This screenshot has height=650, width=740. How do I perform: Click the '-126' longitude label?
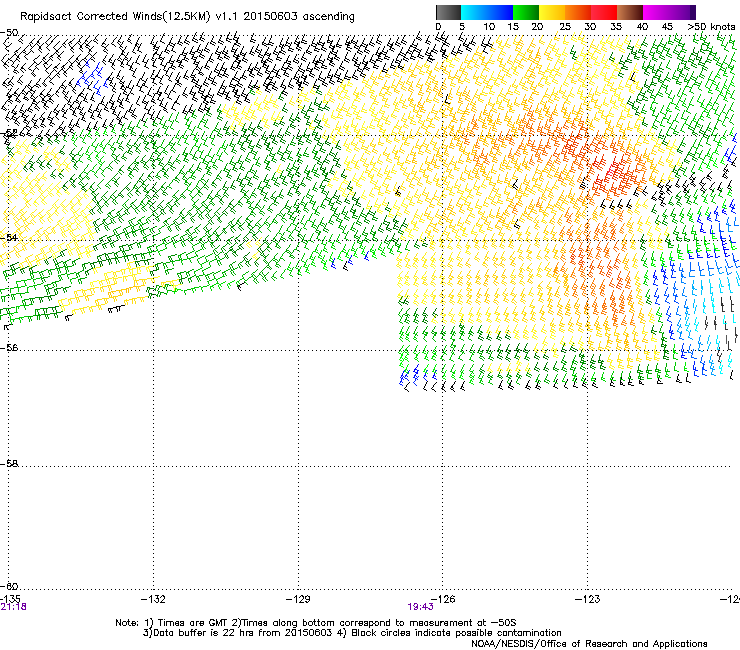click(443, 599)
